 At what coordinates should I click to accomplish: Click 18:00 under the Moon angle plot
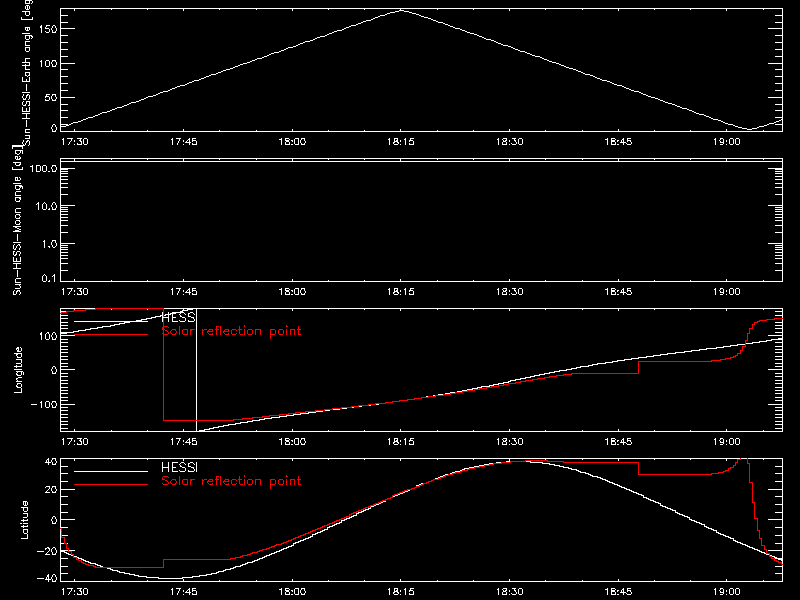(x=292, y=292)
